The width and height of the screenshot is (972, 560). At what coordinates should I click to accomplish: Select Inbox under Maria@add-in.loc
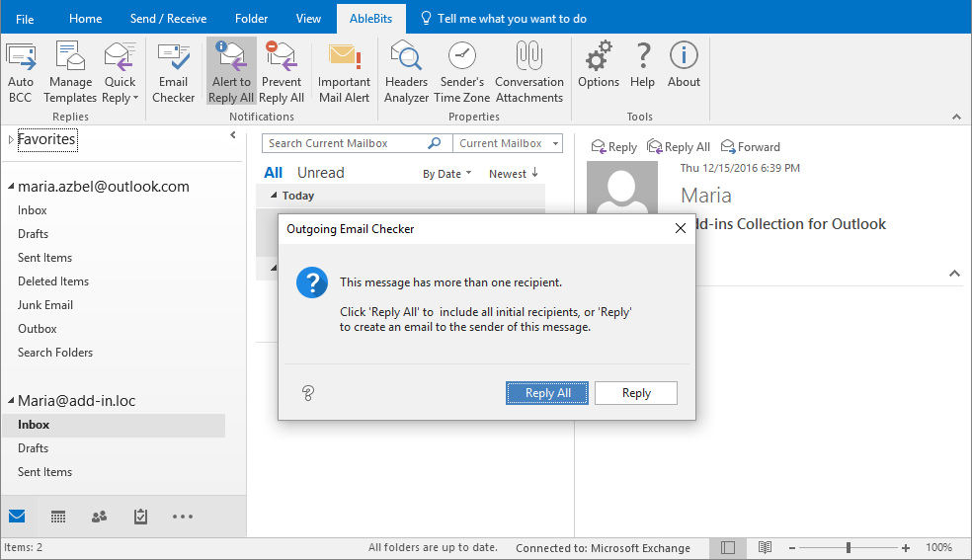tap(114, 425)
